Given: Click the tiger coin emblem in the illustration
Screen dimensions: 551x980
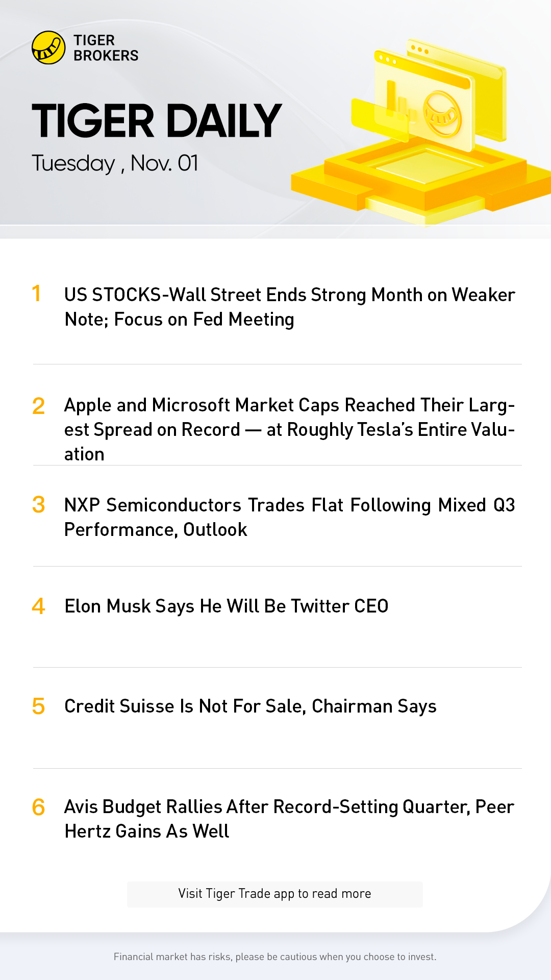Looking at the screenshot, I should pyautogui.click(x=442, y=114).
